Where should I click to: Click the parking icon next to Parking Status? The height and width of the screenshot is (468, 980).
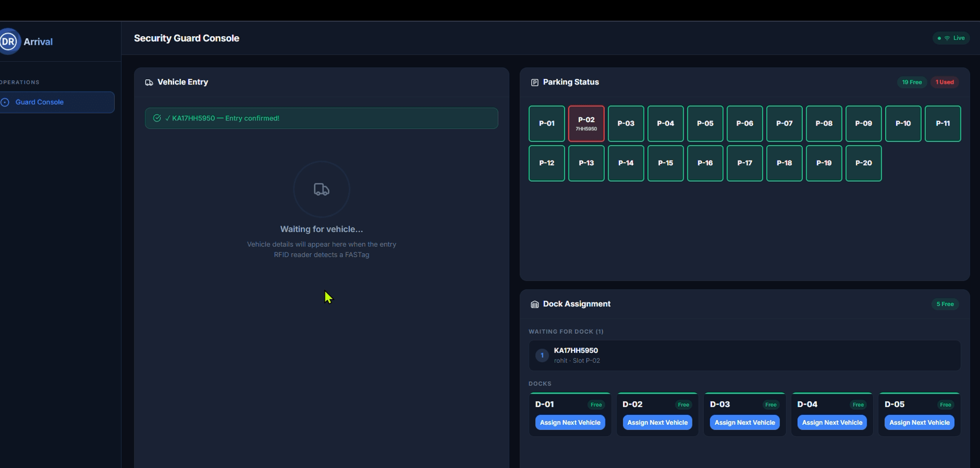pos(534,82)
